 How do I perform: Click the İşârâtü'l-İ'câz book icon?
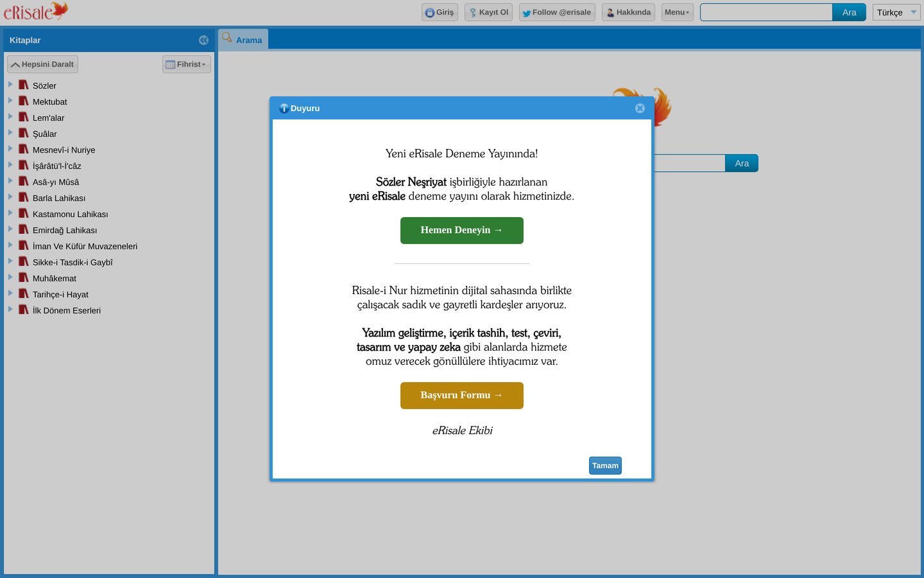[x=24, y=165]
